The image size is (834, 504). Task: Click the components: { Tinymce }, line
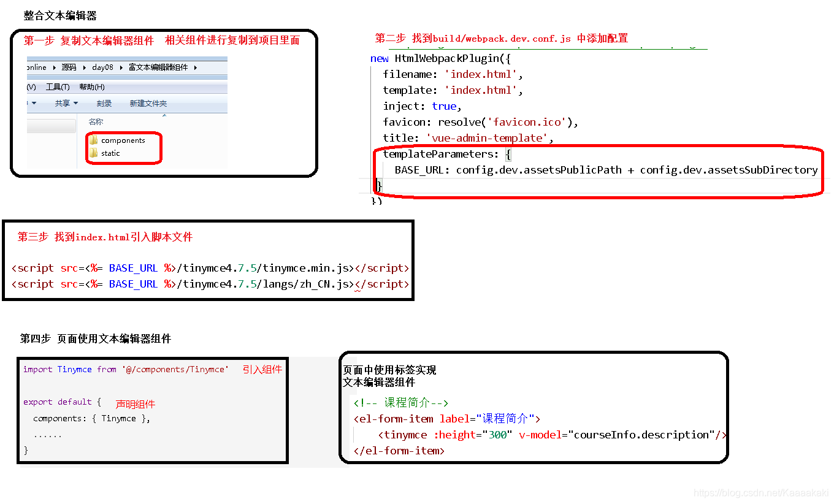tap(92, 419)
